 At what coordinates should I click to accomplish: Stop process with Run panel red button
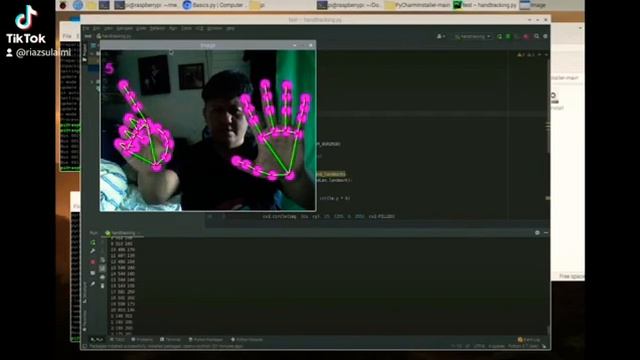coord(93,262)
